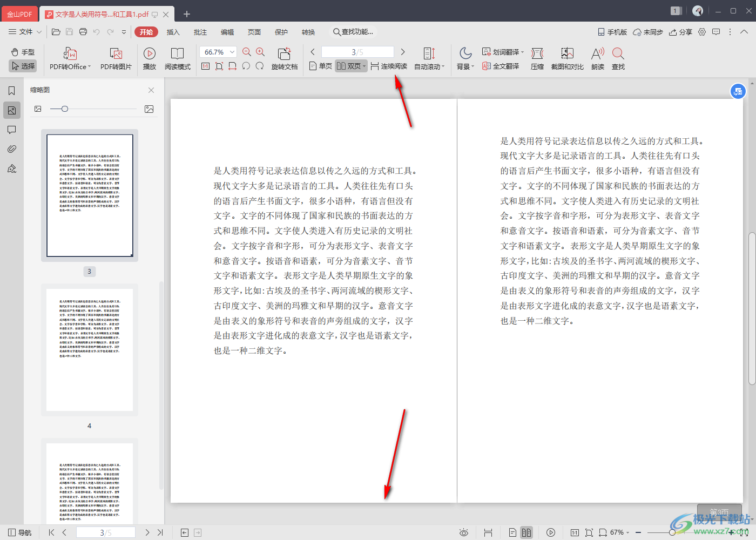This screenshot has height=540, width=756.
Task: Click 手机版 mobile version button
Action: 612,32
